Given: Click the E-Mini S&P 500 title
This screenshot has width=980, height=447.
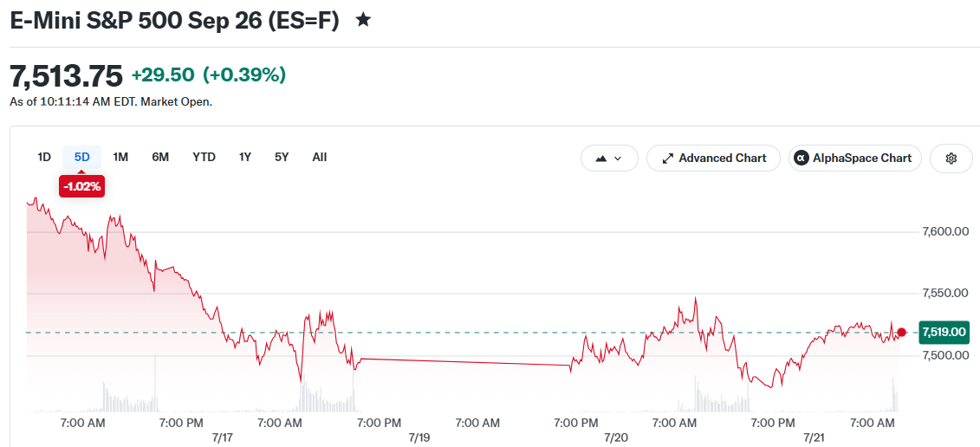Looking at the screenshot, I should click(x=174, y=20).
